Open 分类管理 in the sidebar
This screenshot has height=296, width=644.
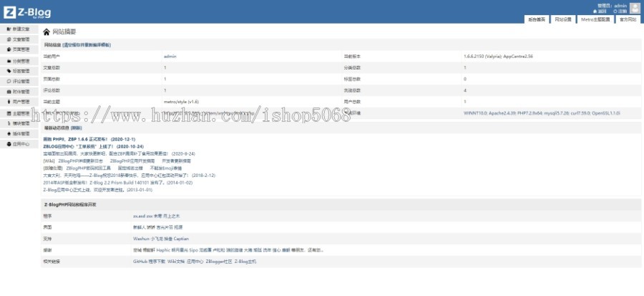coord(18,61)
